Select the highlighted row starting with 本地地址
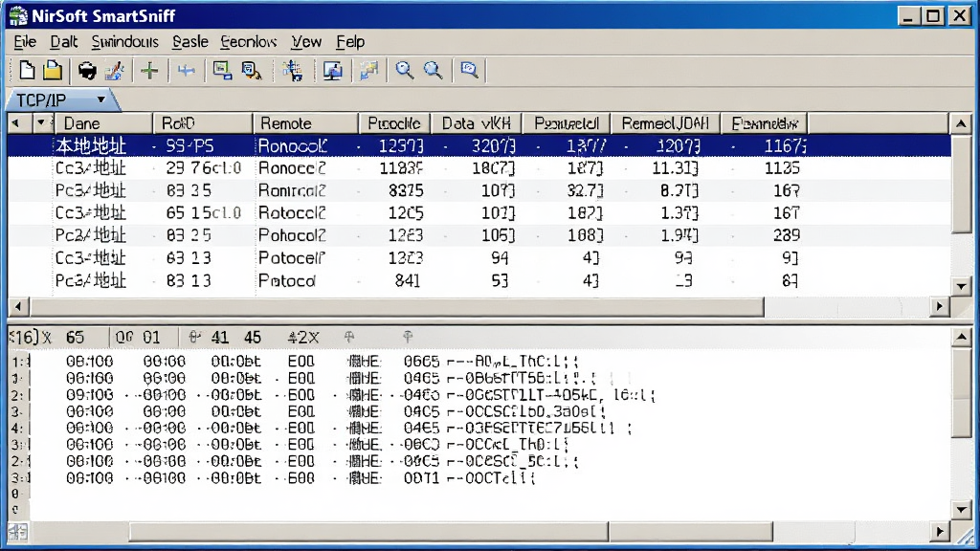The width and height of the screenshot is (980, 551). tap(479, 145)
